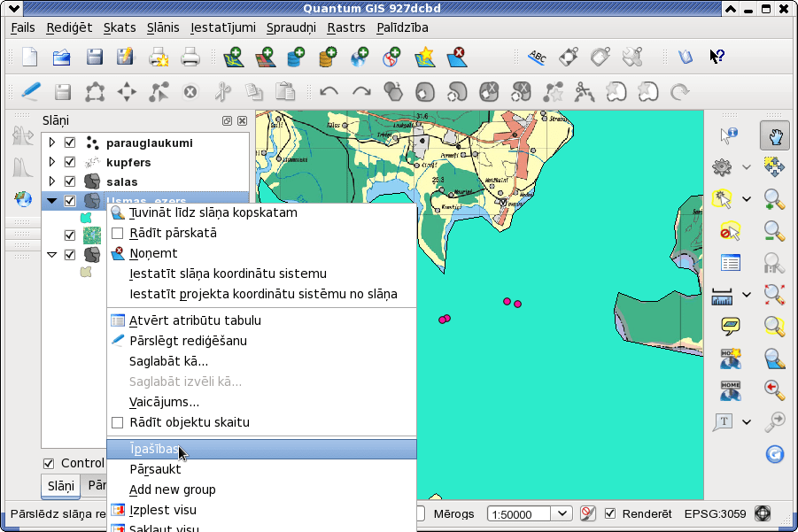Click the Add Vector Layer icon

234,57
